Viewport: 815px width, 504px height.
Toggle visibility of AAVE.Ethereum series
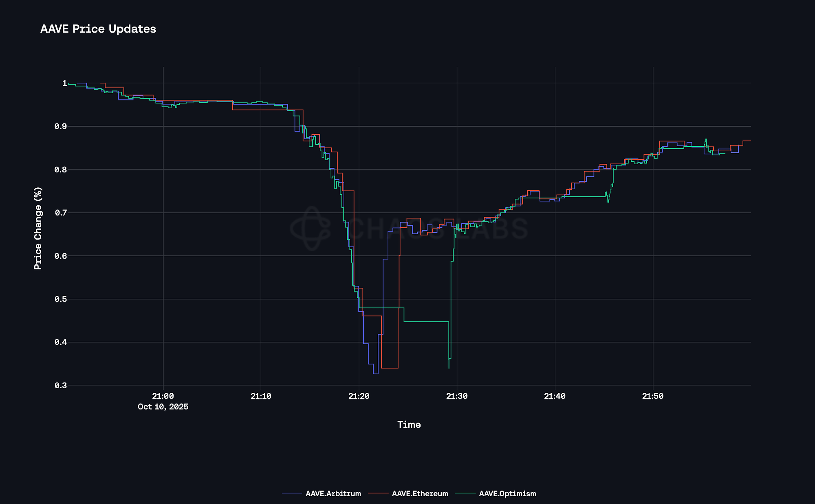click(420, 493)
